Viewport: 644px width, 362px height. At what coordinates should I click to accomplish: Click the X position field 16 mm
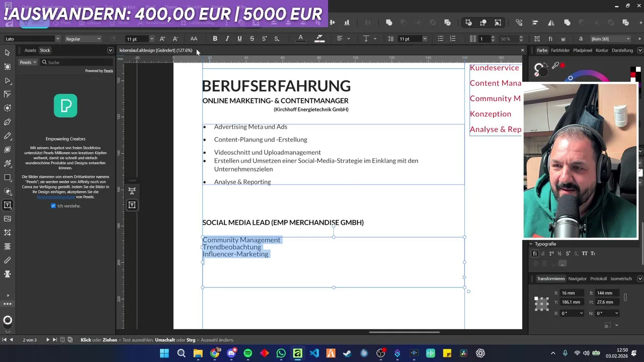click(x=573, y=293)
